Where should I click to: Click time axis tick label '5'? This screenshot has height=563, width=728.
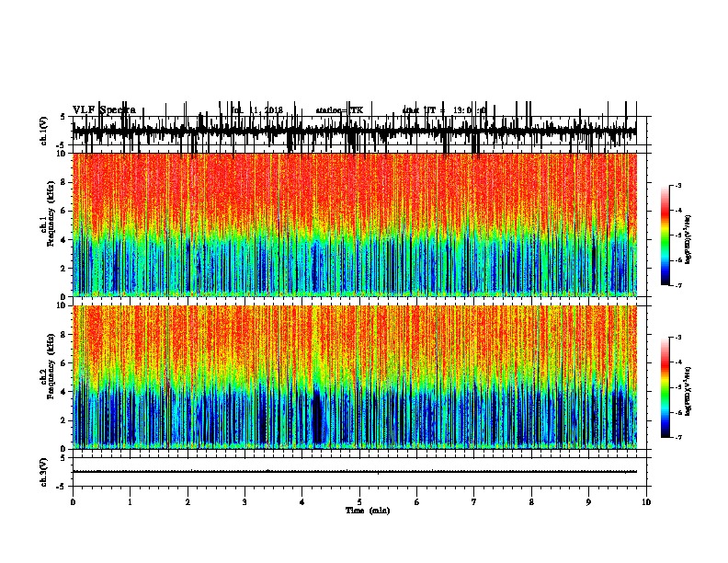[x=359, y=502]
